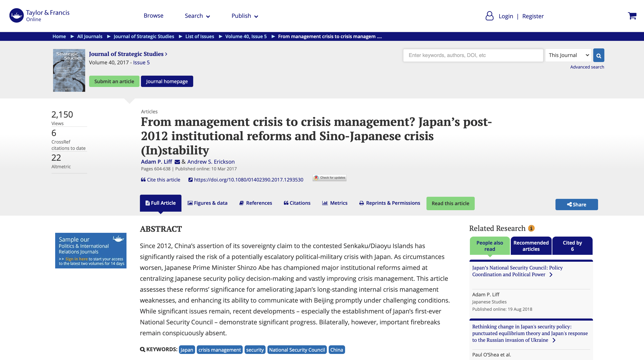Click the China keyword tag

[336, 350]
